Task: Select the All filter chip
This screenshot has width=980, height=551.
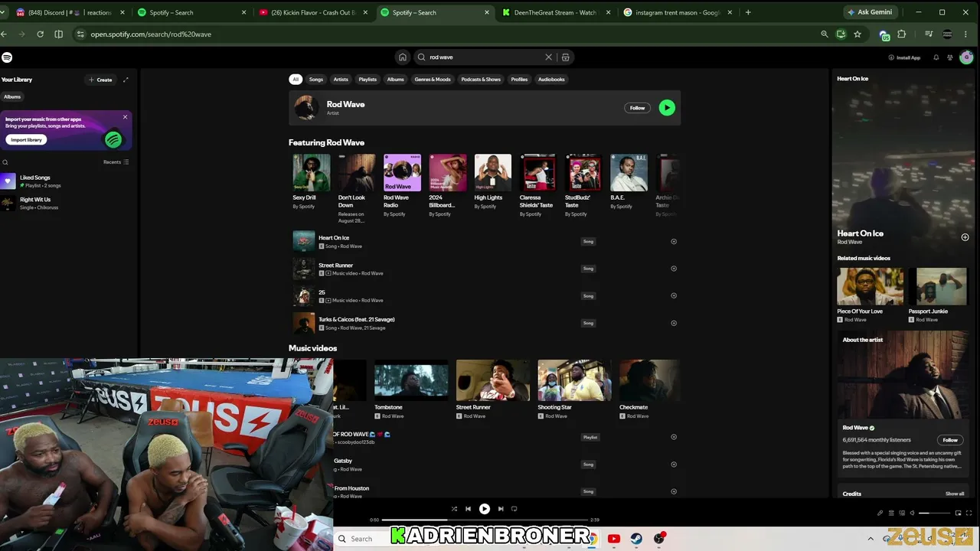Action: click(x=296, y=80)
